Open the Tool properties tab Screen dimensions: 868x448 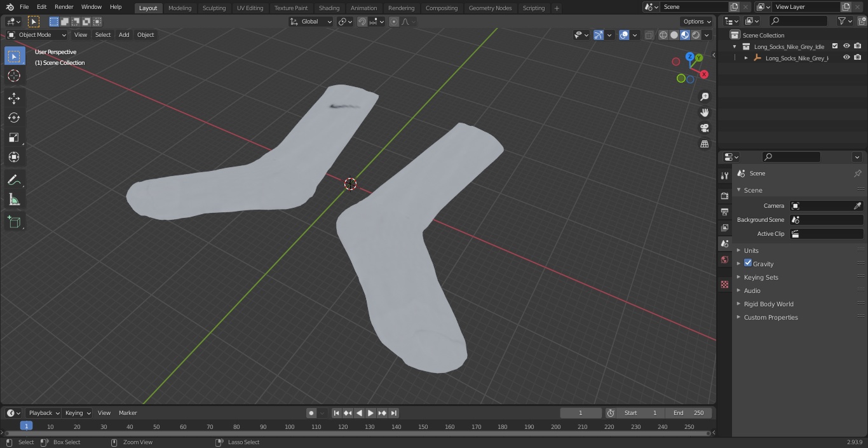724,175
